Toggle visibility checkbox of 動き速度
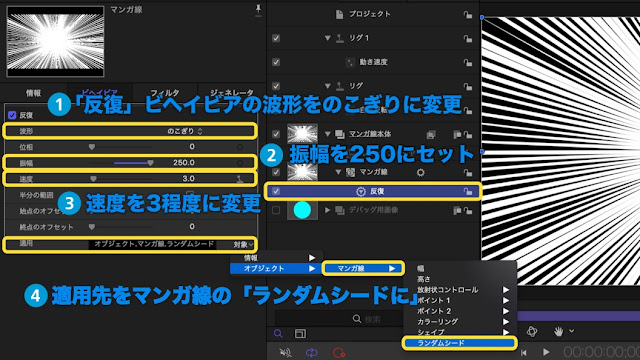The width and height of the screenshot is (640, 360). point(276,62)
